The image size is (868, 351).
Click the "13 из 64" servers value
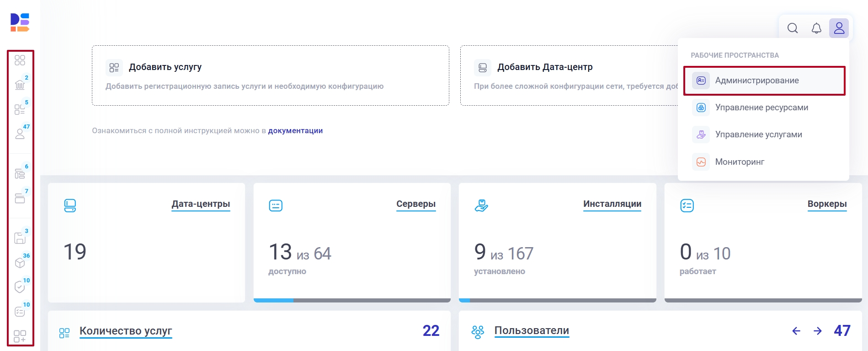(x=300, y=252)
